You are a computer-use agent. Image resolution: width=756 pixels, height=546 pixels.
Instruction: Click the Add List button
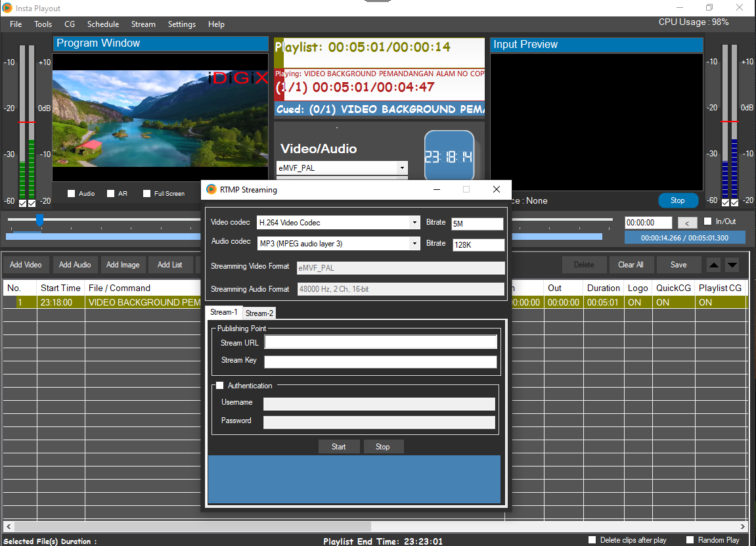(x=169, y=265)
